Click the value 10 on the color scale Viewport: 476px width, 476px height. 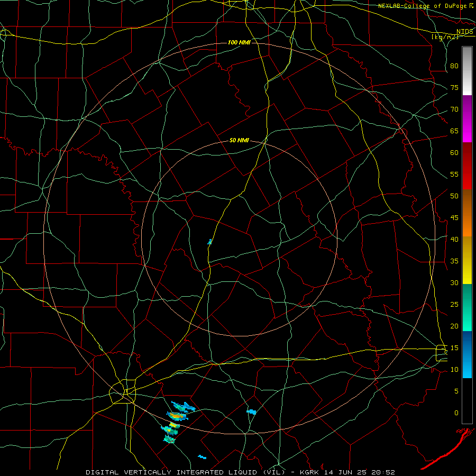[x=454, y=370]
